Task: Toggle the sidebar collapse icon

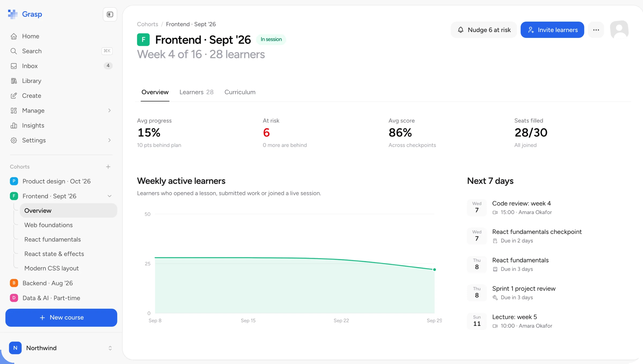Action: (x=110, y=14)
